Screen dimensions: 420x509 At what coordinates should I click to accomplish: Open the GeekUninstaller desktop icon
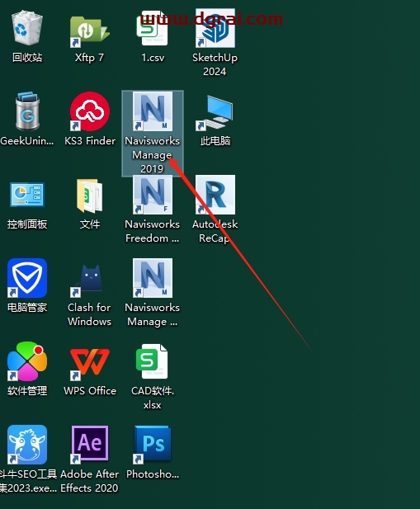pyautogui.click(x=27, y=111)
